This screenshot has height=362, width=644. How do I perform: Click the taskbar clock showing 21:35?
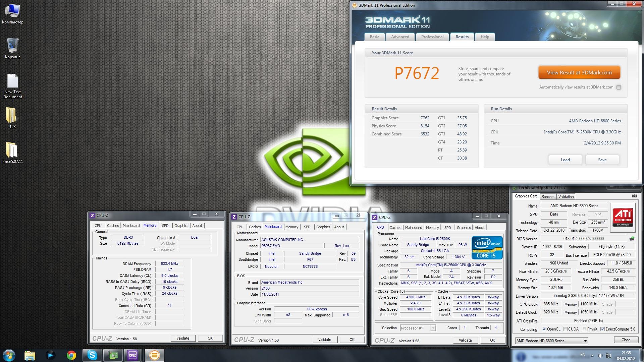point(626,353)
